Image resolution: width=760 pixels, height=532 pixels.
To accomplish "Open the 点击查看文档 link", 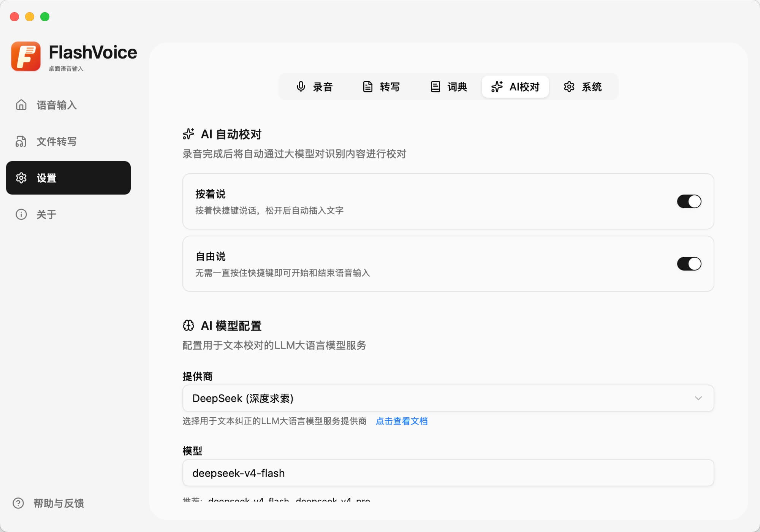I will (x=402, y=421).
